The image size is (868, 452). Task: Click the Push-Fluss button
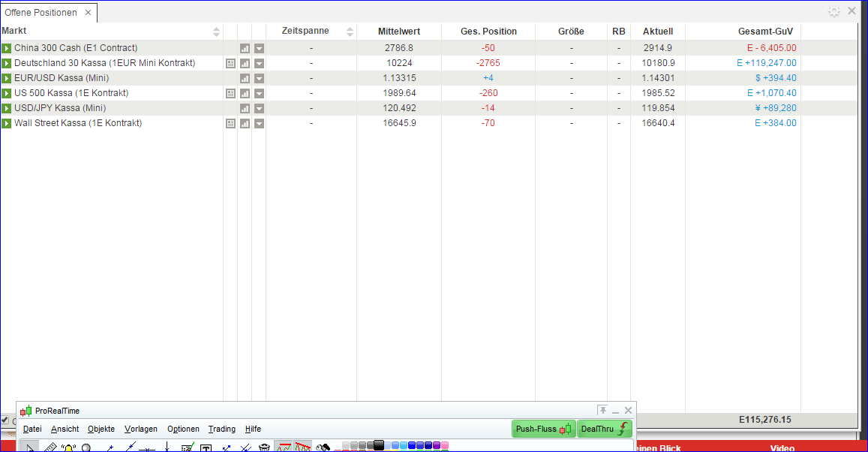pos(542,429)
